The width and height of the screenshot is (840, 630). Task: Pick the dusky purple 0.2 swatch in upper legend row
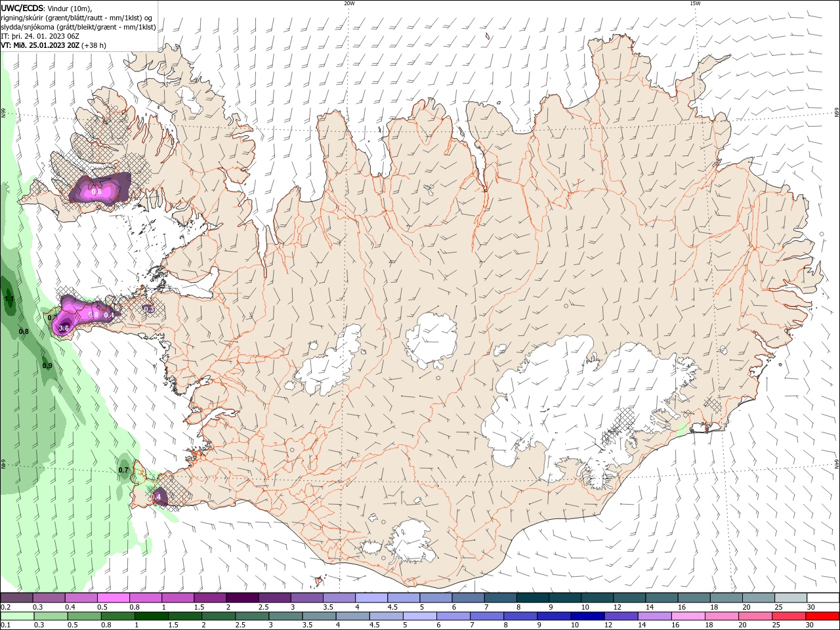tap(17, 598)
